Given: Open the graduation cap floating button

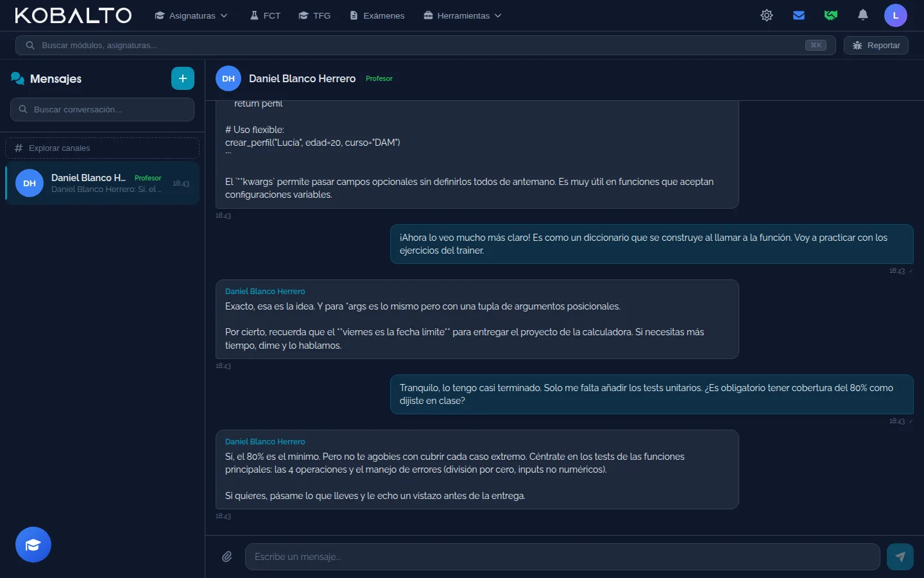Looking at the screenshot, I should (x=33, y=545).
